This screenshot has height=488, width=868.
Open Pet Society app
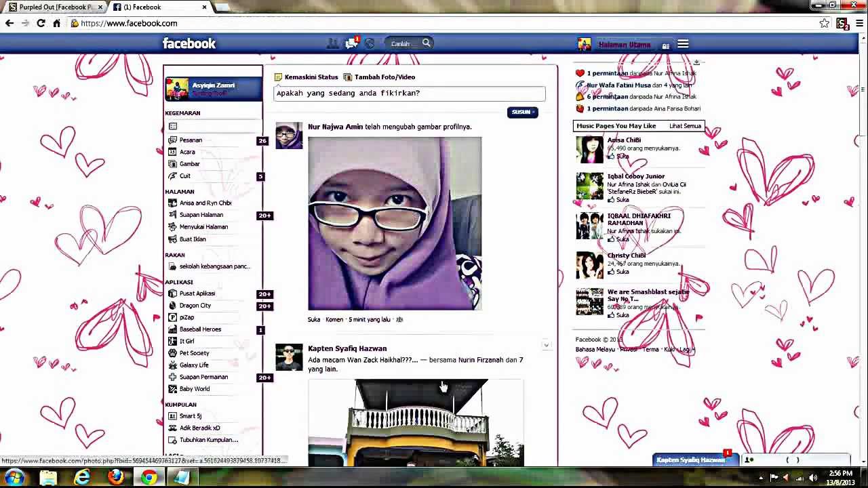[x=194, y=353]
